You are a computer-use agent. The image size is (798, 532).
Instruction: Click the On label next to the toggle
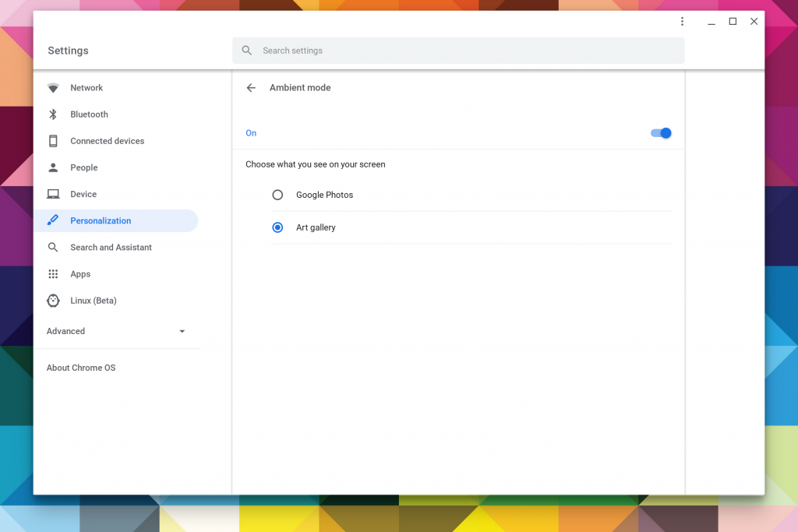pyautogui.click(x=251, y=132)
